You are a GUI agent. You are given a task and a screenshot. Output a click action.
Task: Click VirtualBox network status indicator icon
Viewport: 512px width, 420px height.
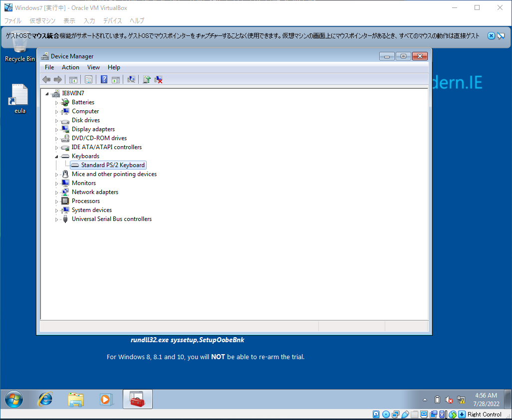click(395, 415)
